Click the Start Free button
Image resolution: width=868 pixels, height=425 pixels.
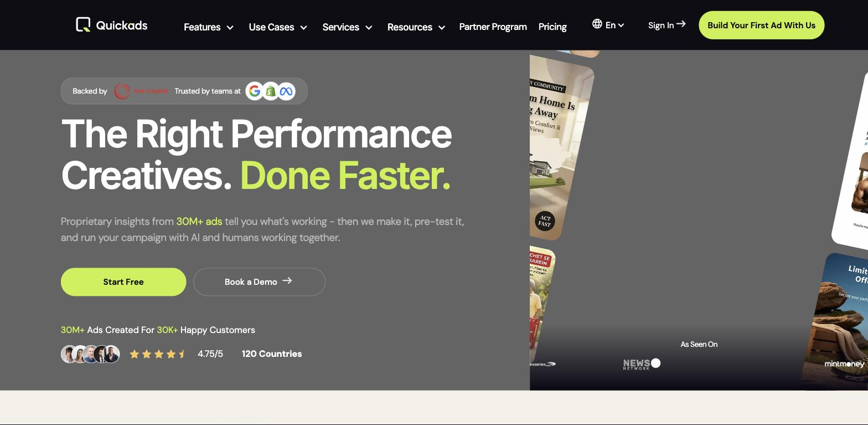(x=123, y=282)
